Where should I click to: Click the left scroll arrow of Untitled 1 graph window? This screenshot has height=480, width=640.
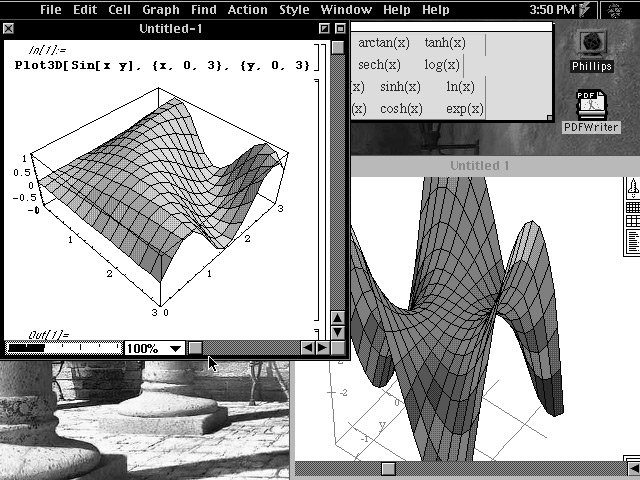click(634, 468)
